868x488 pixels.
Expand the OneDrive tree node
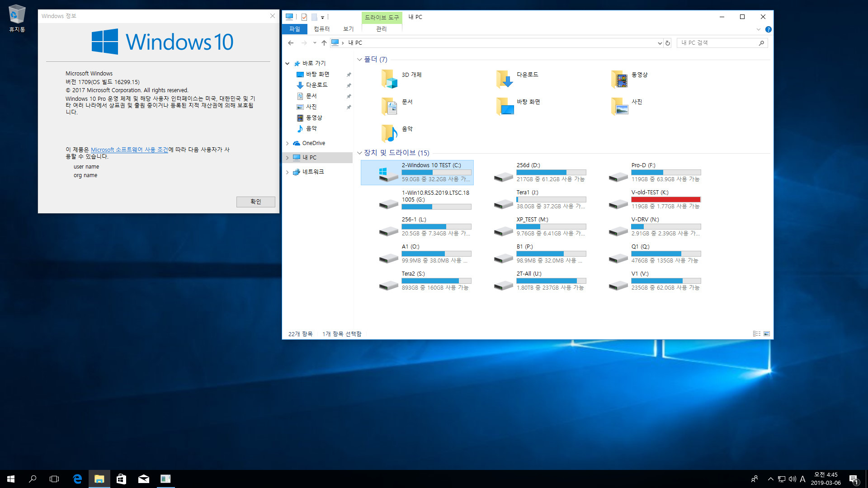click(287, 143)
